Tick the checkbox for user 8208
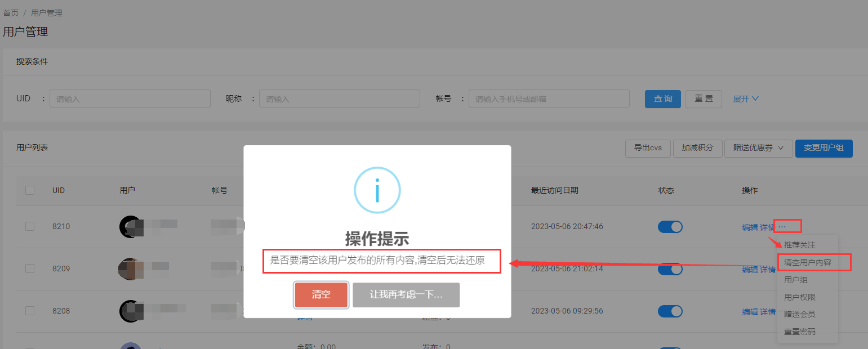This screenshot has width=868, height=349. pyautogui.click(x=30, y=311)
